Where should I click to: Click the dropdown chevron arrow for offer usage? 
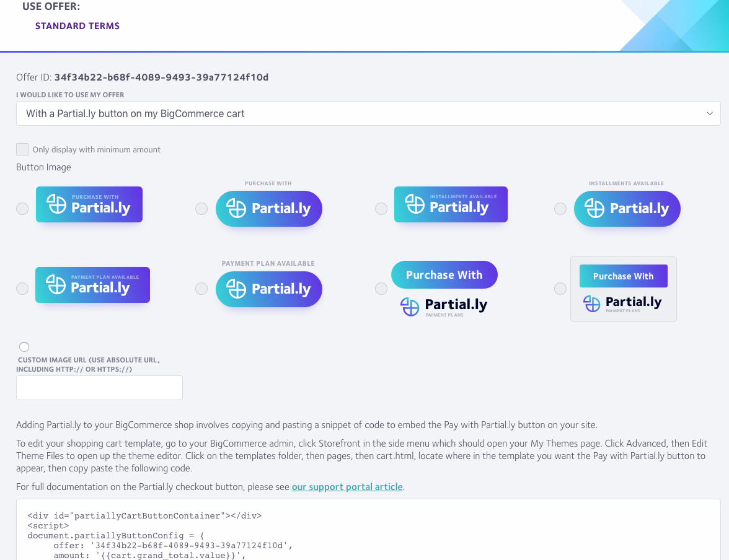click(x=709, y=113)
